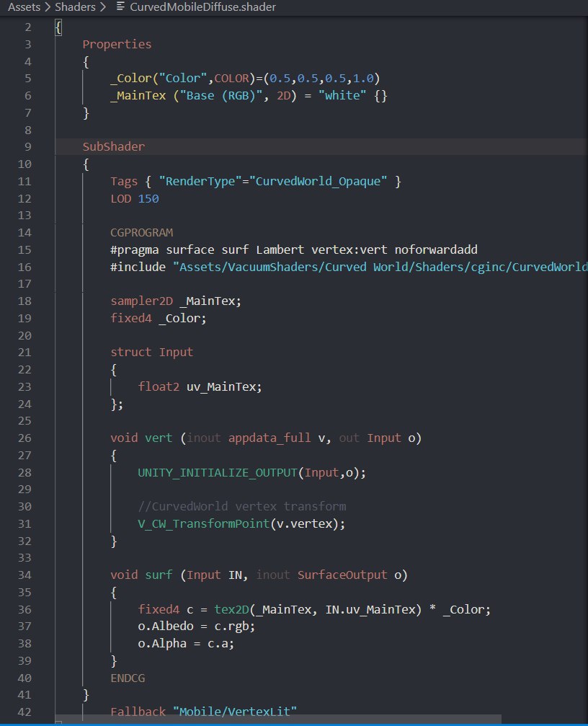Click the noforwardadd directive

click(x=436, y=250)
